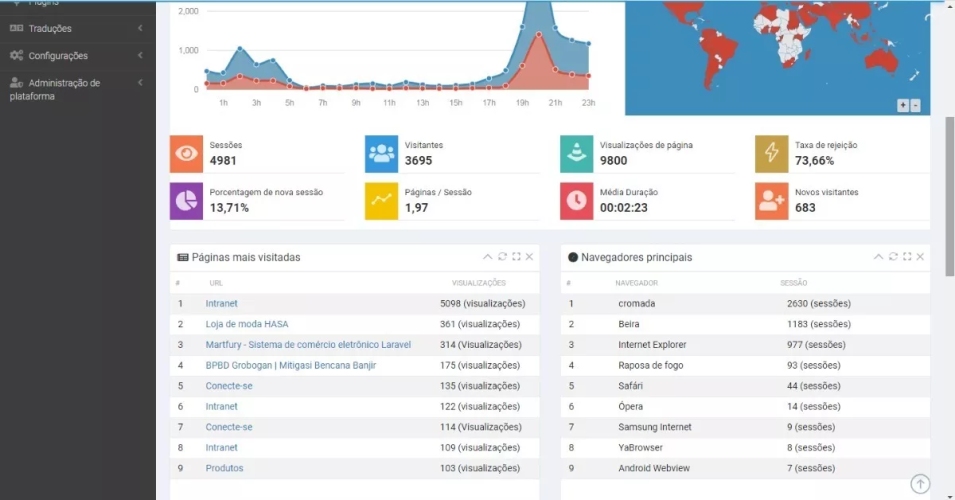The height and width of the screenshot is (500, 955).
Task: Click the Novos visitantes user-plus icon
Action: click(x=771, y=201)
